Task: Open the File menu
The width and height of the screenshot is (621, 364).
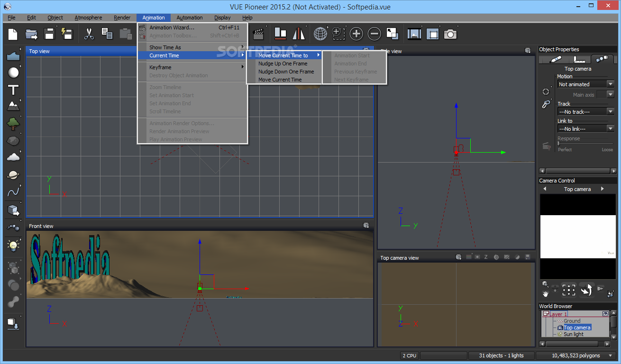Action: 11,18
